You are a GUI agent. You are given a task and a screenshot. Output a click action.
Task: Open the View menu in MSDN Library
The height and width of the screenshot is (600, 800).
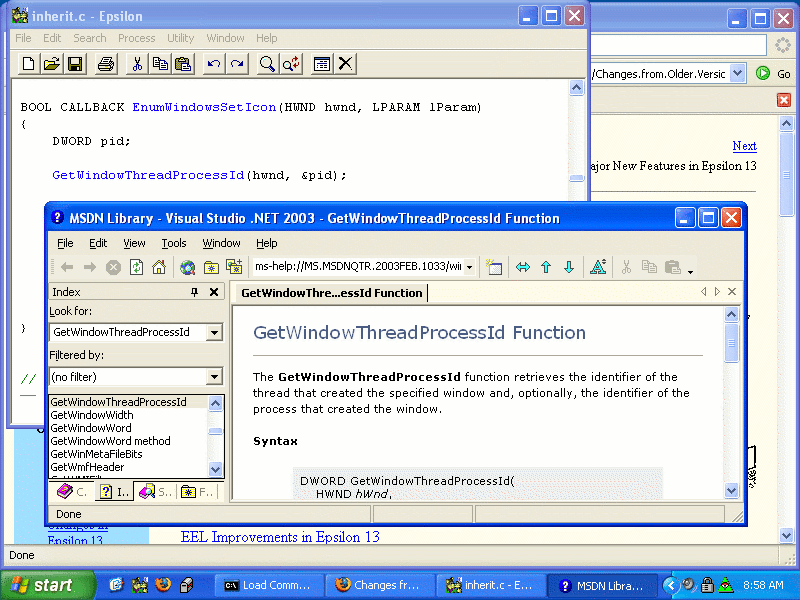tap(134, 243)
